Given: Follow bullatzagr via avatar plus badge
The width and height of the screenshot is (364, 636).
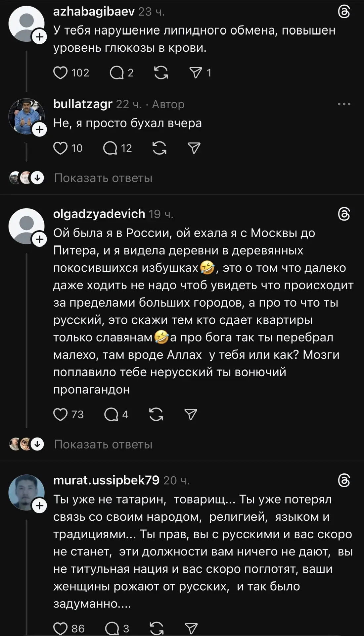Looking at the screenshot, I should tap(40, 129).
